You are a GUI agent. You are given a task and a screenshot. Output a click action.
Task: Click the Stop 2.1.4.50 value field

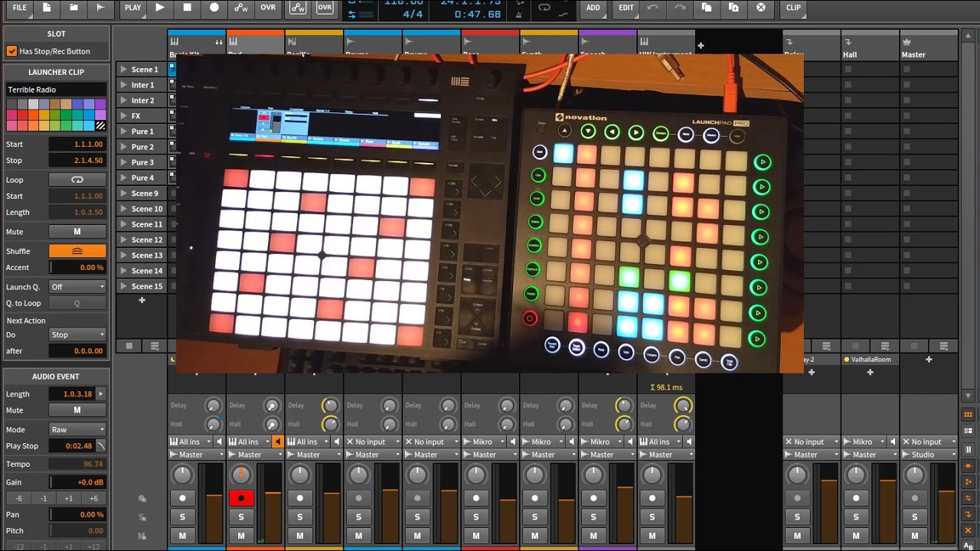77,161
